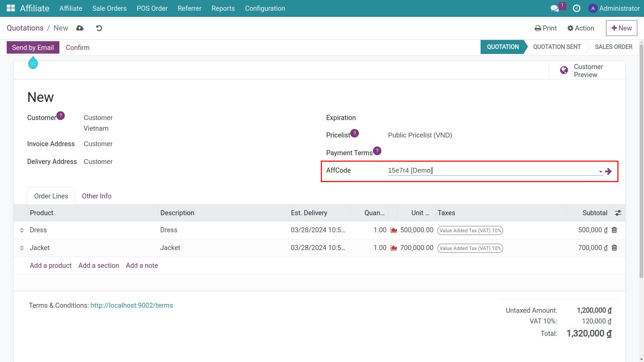The image size is (644, 362).
Task: Open the apps grid home menu
Action: pos(11,8)
